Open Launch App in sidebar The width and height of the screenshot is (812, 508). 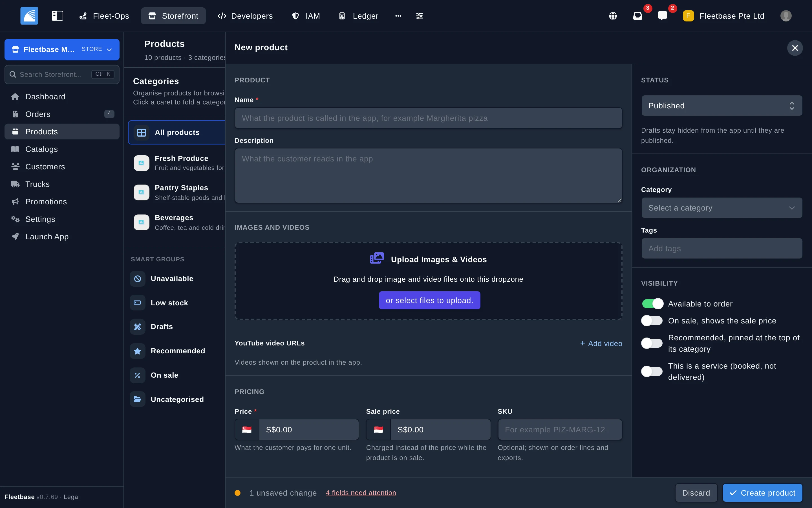[x=62, y=237]
